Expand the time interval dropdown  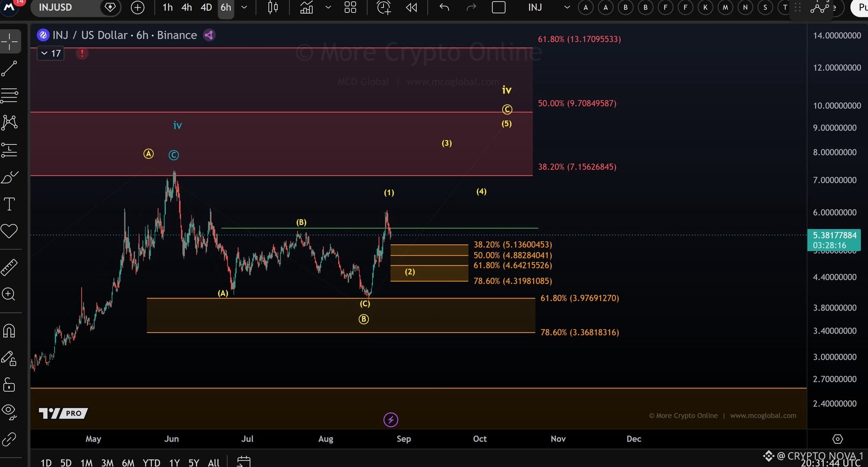pos(244,7)
